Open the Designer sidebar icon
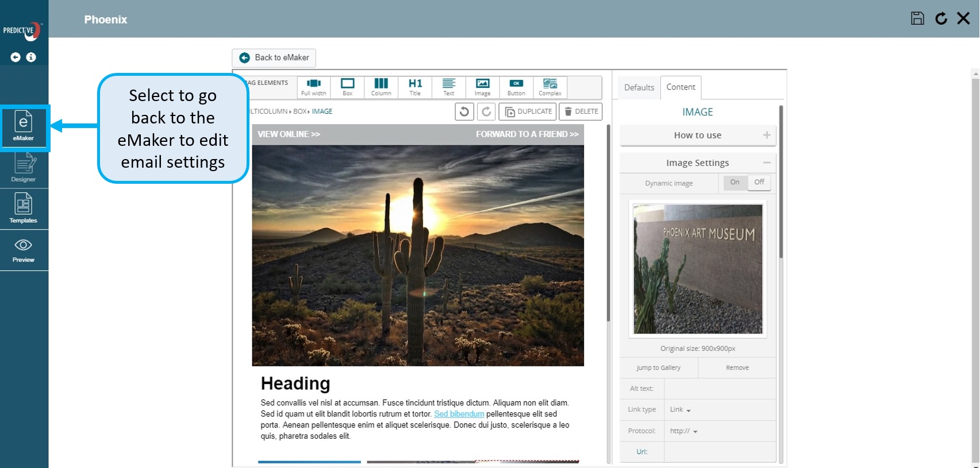980x468 pixels. point(24,168)
